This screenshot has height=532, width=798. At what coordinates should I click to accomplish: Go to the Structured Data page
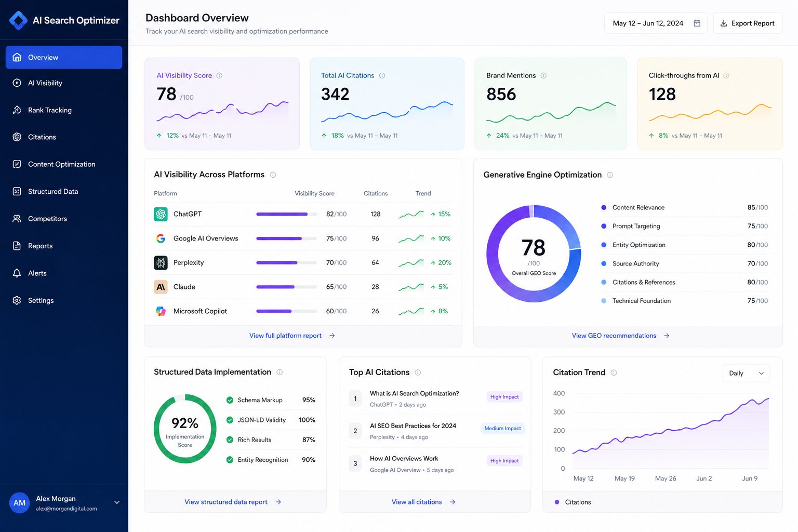click(x=64, y=191)
